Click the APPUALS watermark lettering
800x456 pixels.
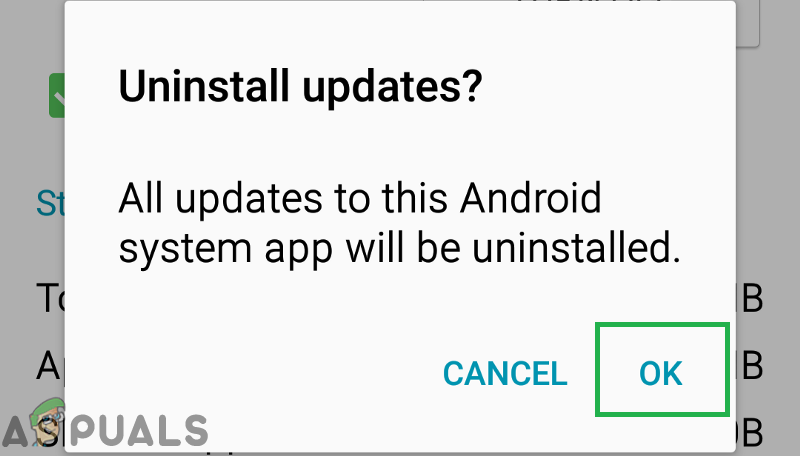[105, 430]
